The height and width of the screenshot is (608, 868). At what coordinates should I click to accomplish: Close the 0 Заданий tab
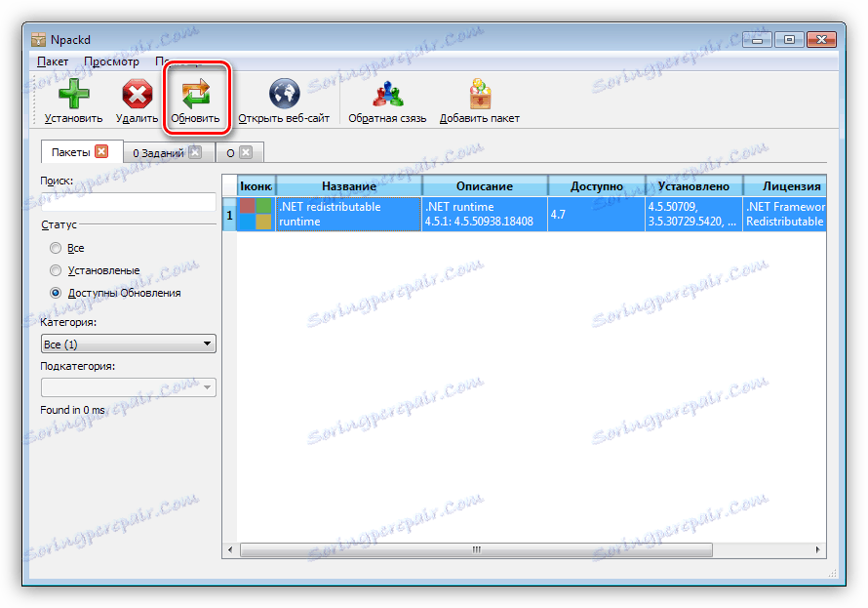(x=195, y=152)
